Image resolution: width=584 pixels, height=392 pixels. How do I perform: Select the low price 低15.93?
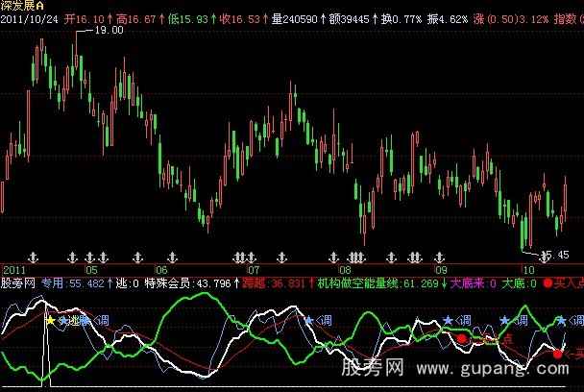187,19
